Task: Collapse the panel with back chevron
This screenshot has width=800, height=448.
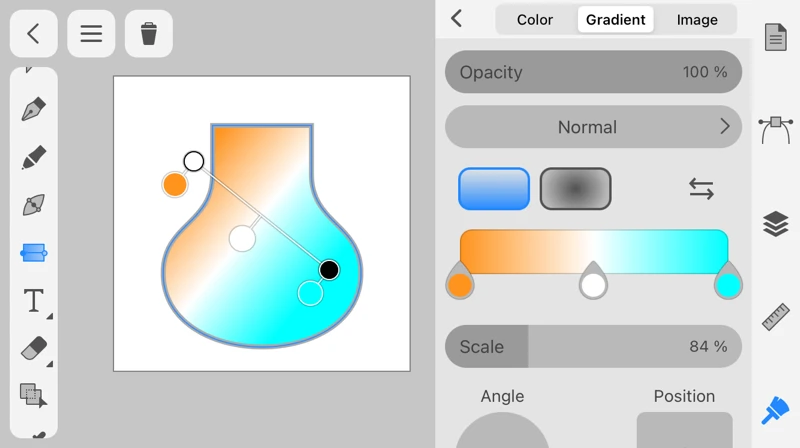Action: pos(457,19)
